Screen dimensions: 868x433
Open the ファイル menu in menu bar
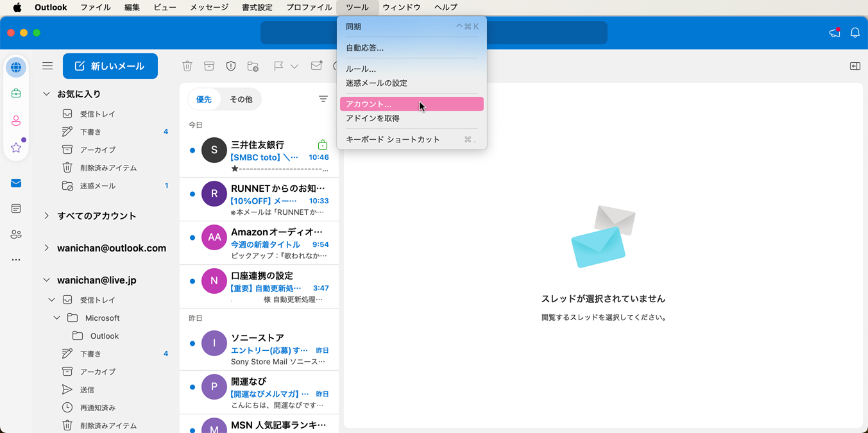[x=96, y=7]
